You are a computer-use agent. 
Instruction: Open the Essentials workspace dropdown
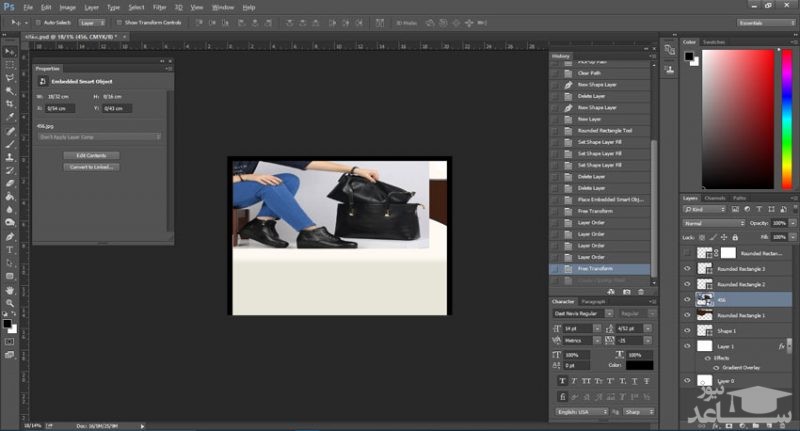coord(764,21)
